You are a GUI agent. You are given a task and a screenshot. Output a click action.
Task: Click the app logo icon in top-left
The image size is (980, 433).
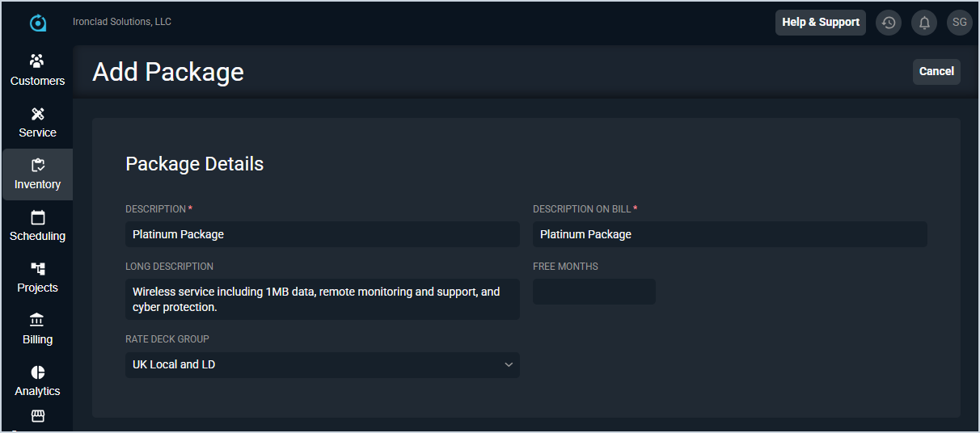(x=37, y=23)
